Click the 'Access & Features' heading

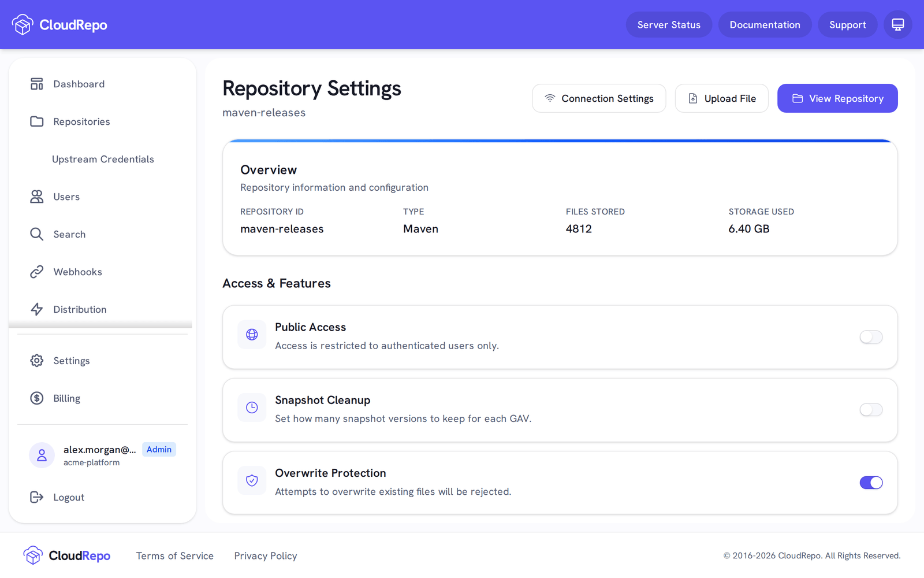point(277,283)
